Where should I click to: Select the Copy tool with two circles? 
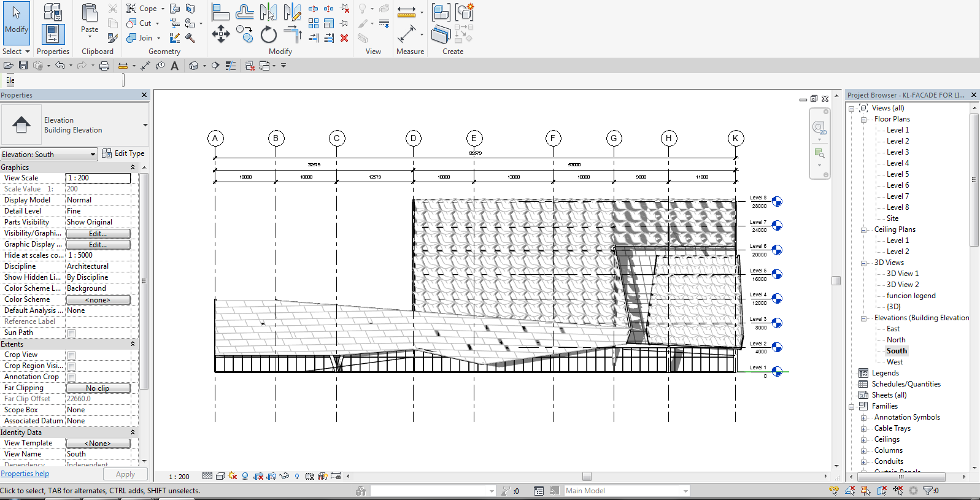(244, 34)
